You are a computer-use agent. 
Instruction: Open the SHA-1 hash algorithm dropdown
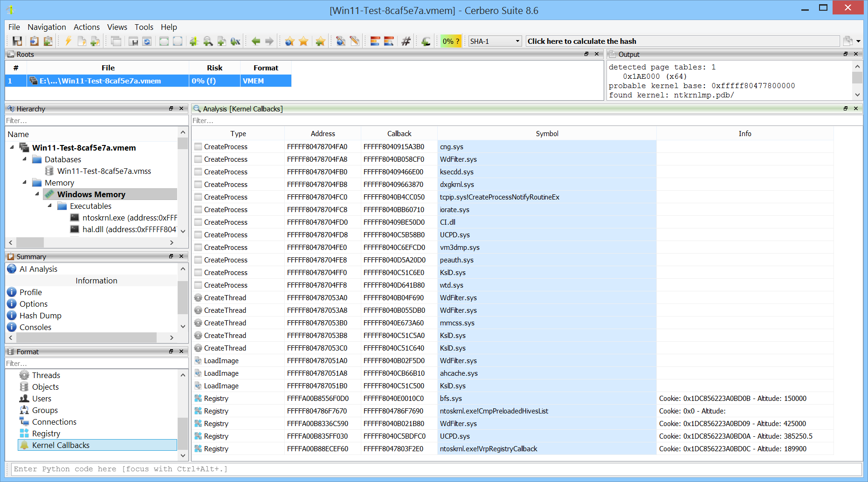495,41
